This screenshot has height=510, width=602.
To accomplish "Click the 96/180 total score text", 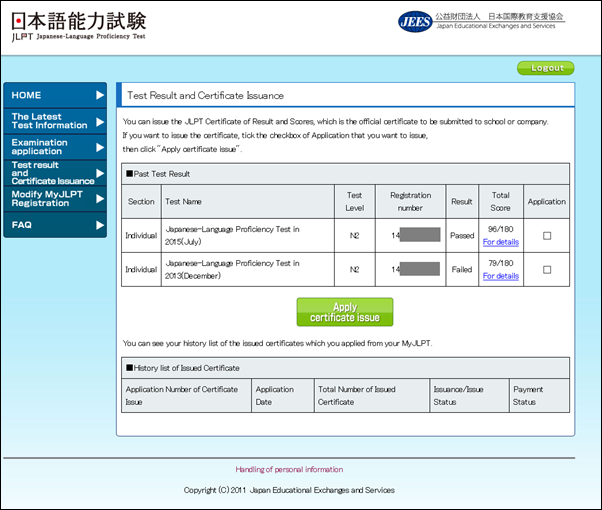I will (500, 229).
